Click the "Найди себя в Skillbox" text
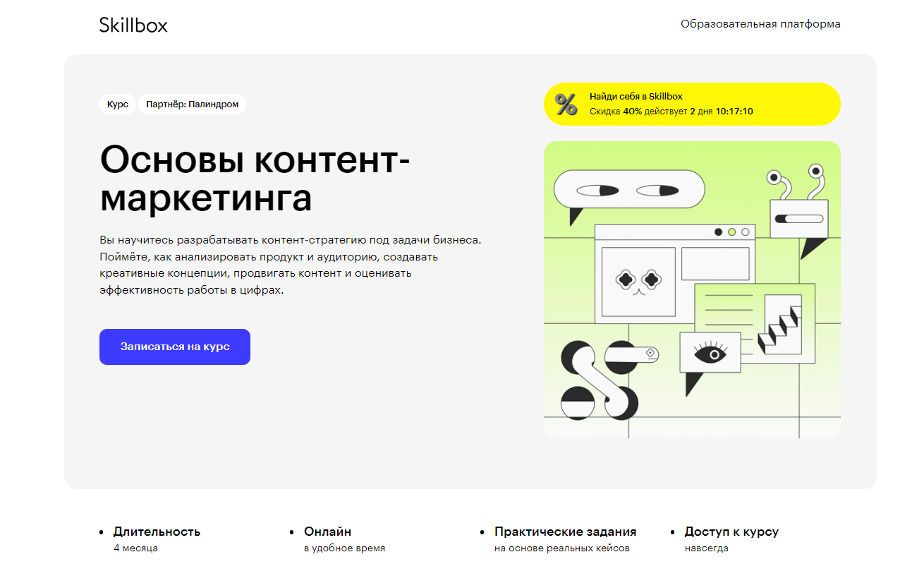Viewport: 924px width, 588px height. point(636,97)
